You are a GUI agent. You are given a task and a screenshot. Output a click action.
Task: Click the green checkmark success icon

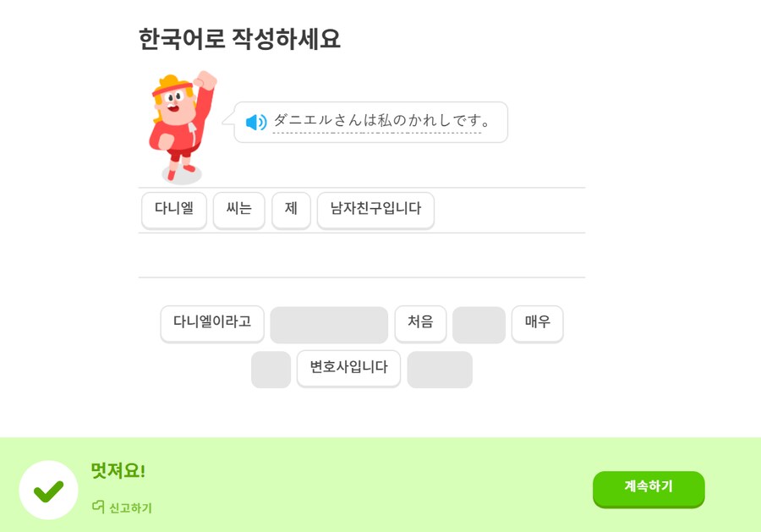point(48,490)
